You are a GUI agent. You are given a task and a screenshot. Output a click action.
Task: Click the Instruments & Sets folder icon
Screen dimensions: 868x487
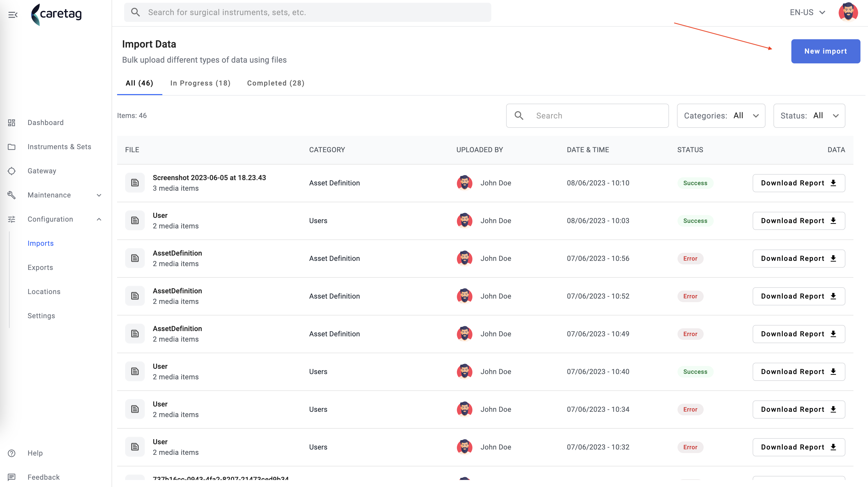tap(12, 147)
